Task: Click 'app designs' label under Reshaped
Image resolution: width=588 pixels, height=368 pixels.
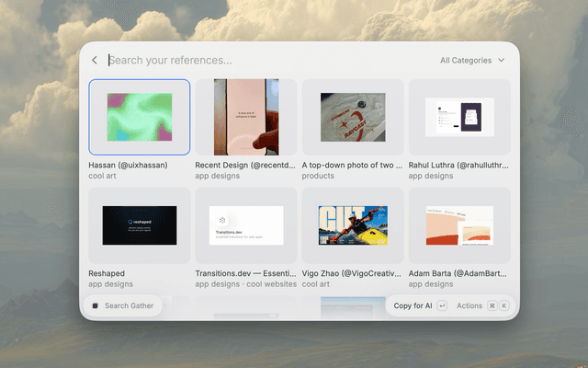Action: [110, 284]
